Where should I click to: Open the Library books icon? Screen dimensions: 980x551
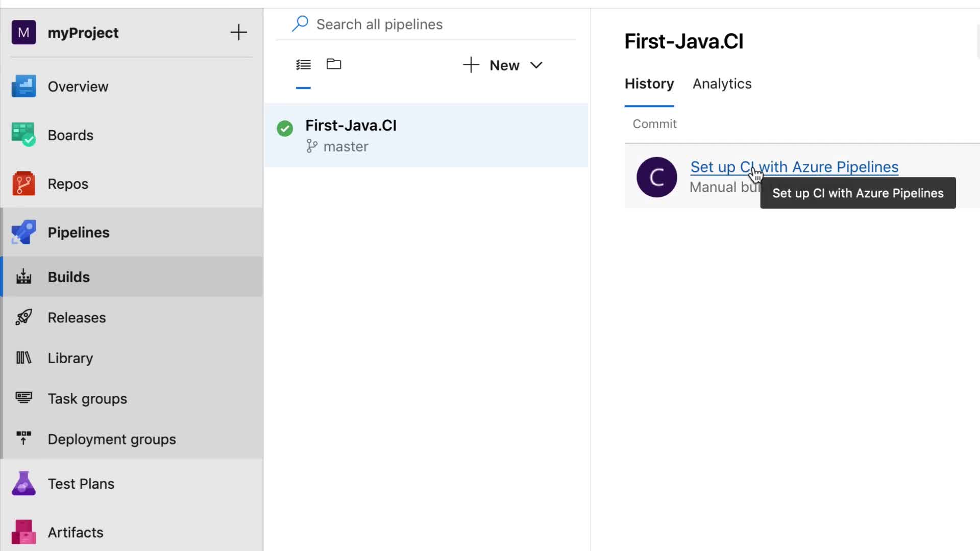pos(23,358)
